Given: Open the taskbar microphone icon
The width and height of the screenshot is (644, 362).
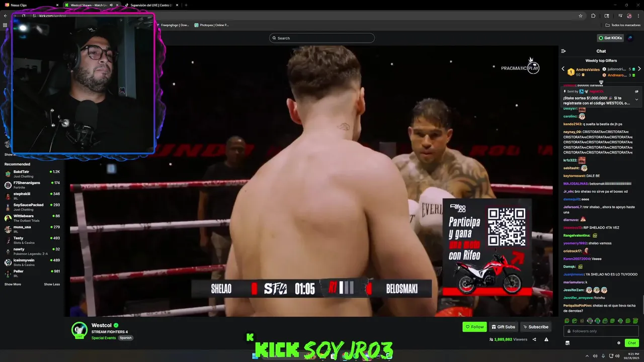Looking at the screenshot, I should pos(603,356).
